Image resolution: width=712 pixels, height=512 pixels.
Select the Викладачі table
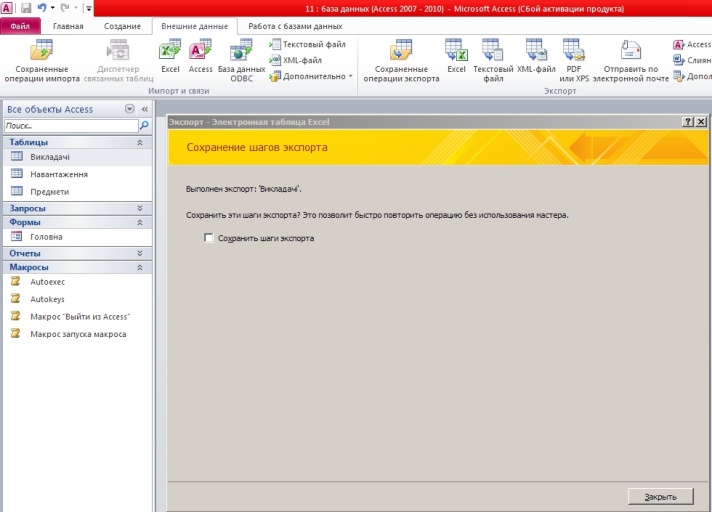click(x=78, y=157)
